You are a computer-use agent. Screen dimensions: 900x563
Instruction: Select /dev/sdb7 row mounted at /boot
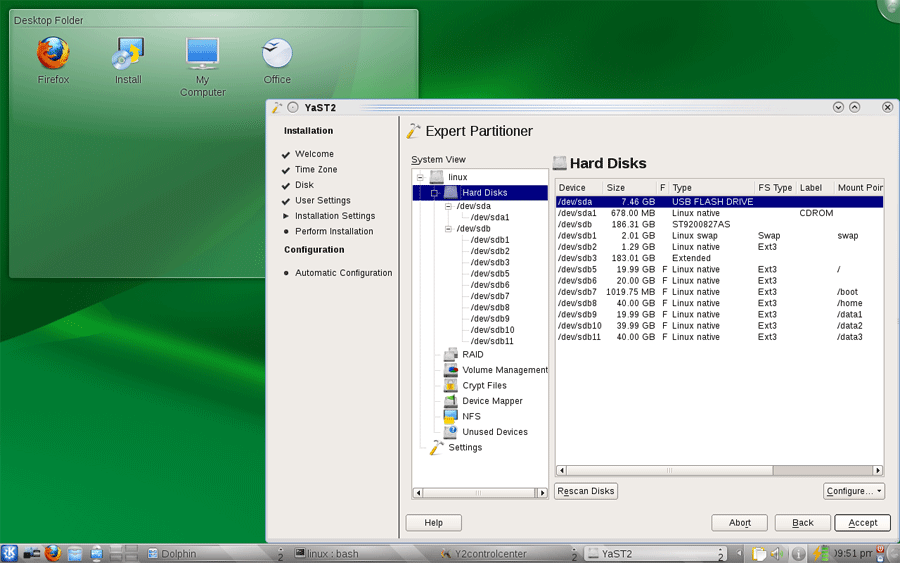pos(719,292)
